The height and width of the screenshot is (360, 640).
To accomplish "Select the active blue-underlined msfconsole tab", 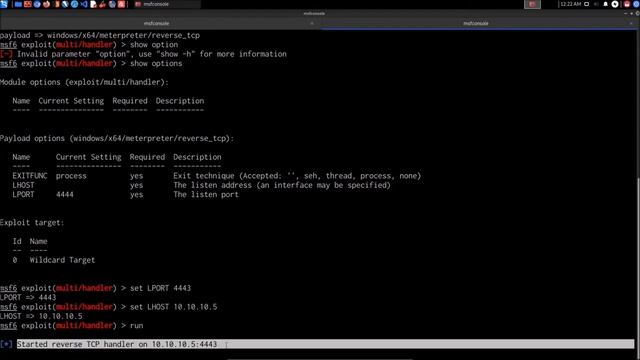I will pos(476,24).
